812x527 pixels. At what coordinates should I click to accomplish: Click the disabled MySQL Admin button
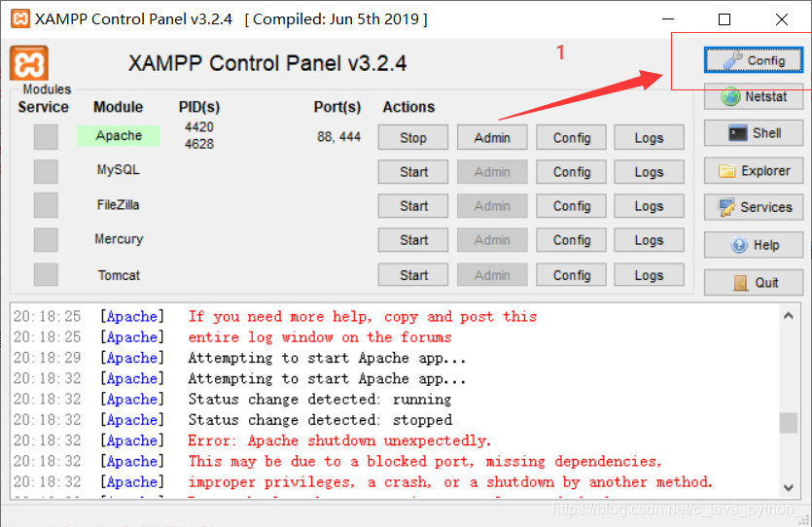point(492,172)
